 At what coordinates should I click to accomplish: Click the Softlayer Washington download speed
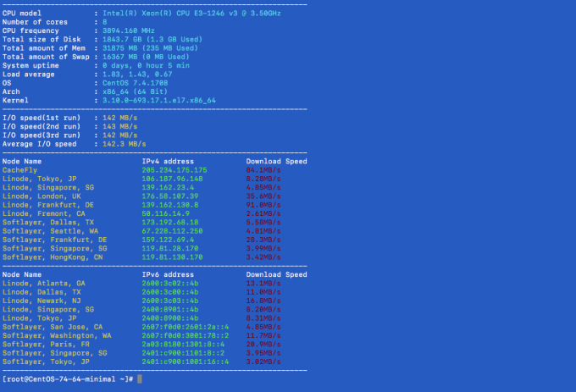click(263, 335)
